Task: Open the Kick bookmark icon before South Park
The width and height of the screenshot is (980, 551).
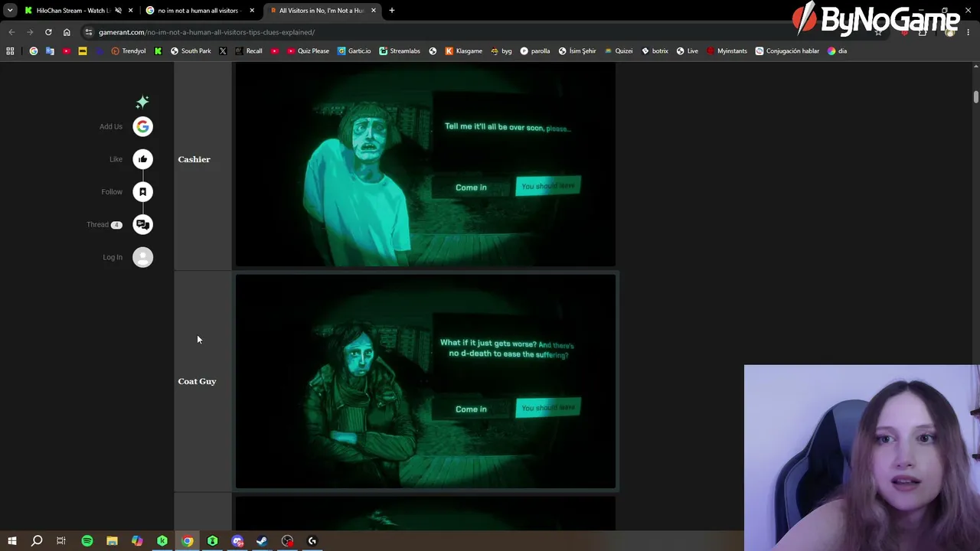Action: tap(158, 51)
